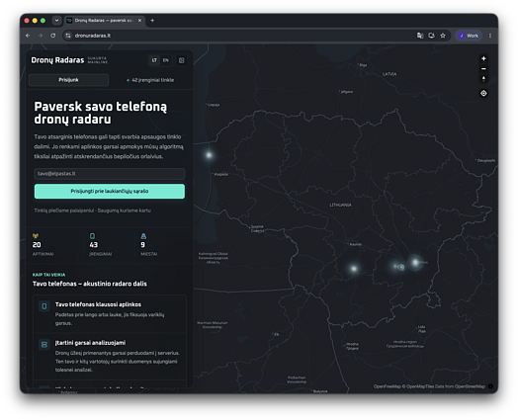Click the glowing detection marker near Klaipėda
Image resolution: width=518 pixels, height=420 pixels.
point(209,155)
